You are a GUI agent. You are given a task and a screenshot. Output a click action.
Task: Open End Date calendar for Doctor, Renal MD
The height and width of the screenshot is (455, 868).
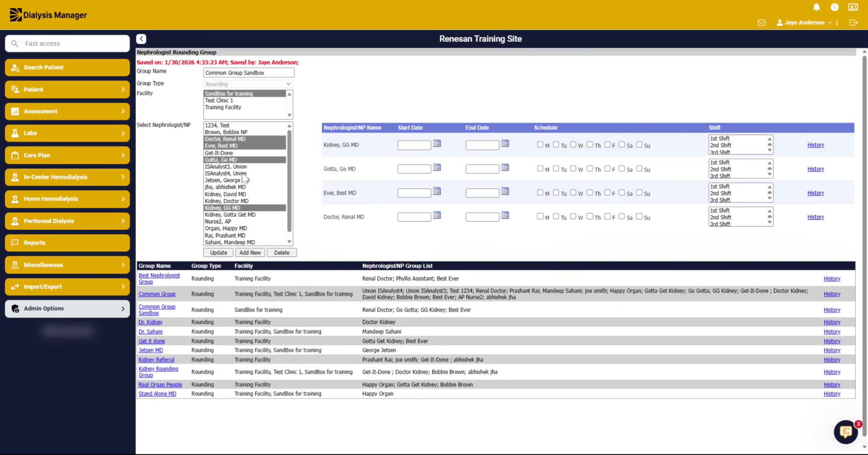point(505,216)
